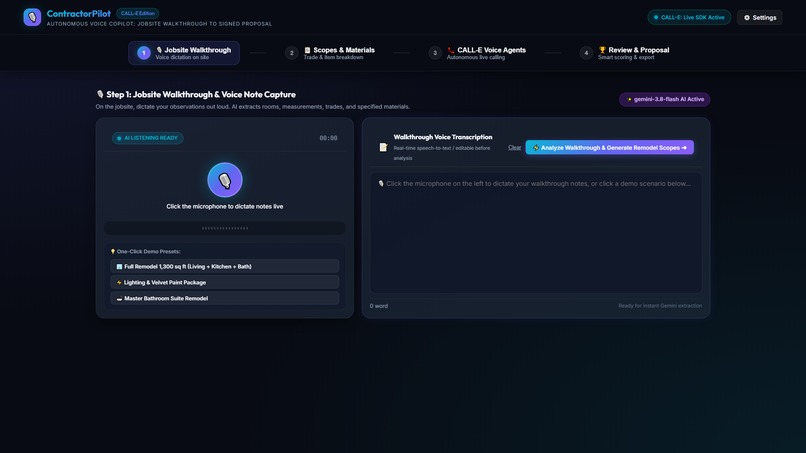Screen dimensions: 806x453
Task: Click inside the walkthrough transcription text area
Action: pyautogui.click(x=536, y=233)
